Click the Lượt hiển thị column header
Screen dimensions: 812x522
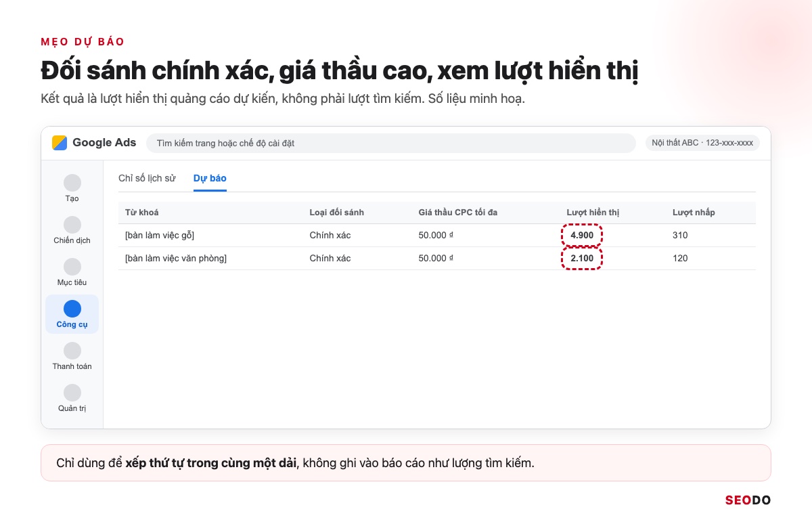593,213
